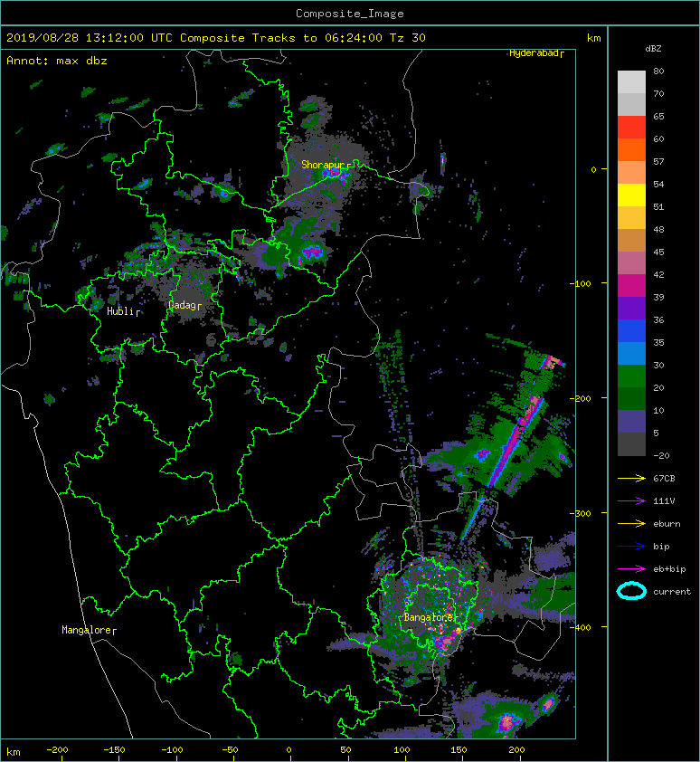700x762 pixels.
Task: Click the -150 tick on the horizontal axis
Action: (x=114, y=750)
